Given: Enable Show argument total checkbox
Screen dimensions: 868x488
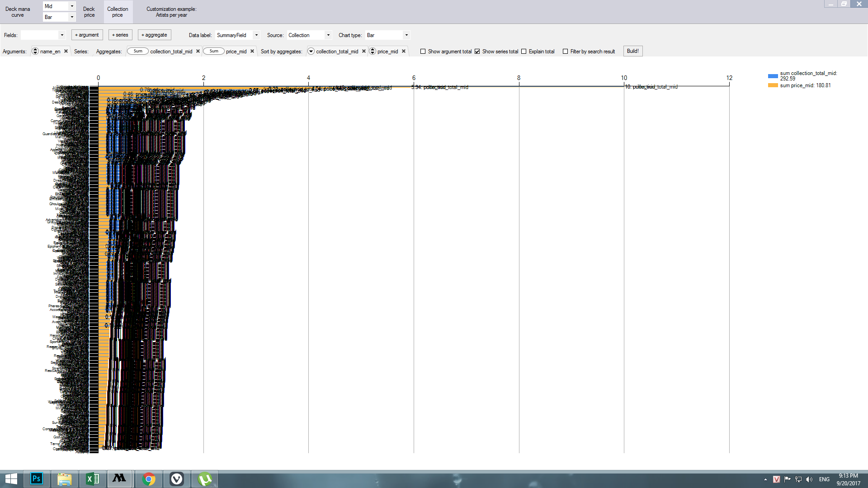Looking at the screenshot, I should [423, 52].
